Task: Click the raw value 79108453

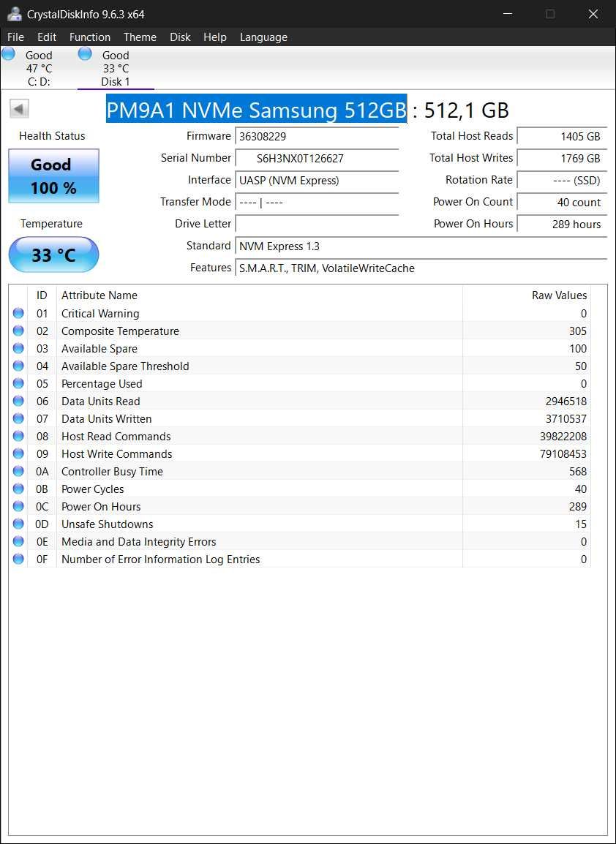Action: (x=563, y=453)
